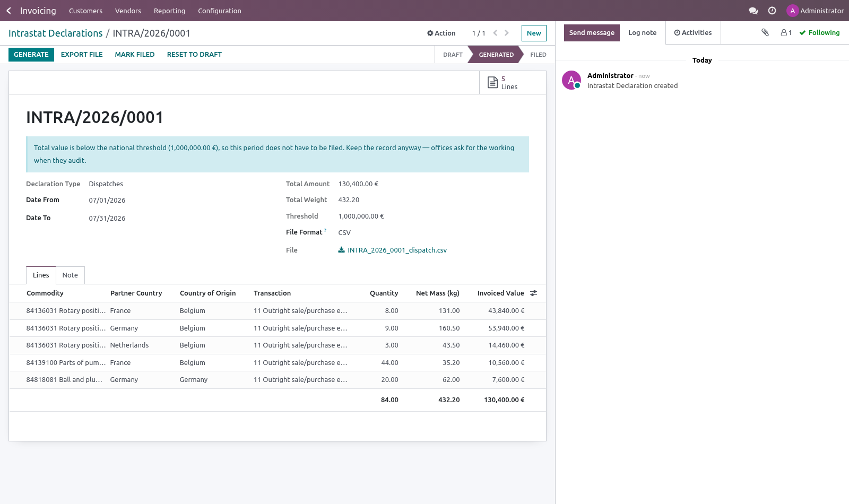The image size is (849, 504).
Task: Open the Netherlands line row
Action: tap(278, 345)
